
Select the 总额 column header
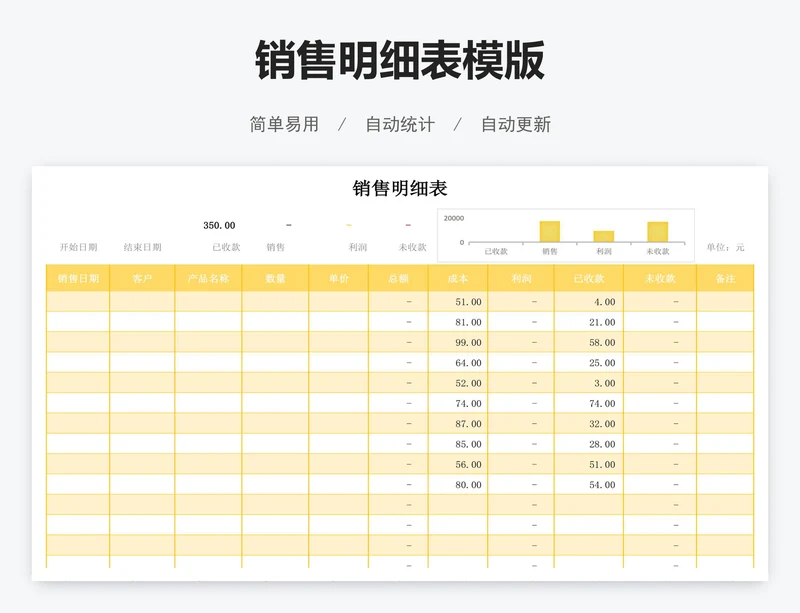[398, 278]
